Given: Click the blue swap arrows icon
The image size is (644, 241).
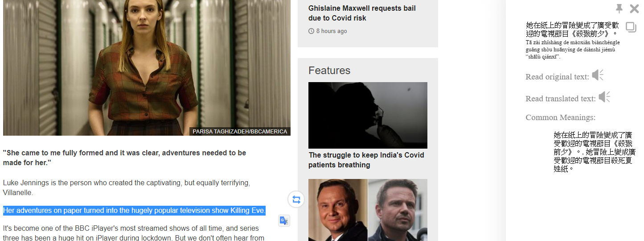Looking at the screenshot, I should [x=296, y=199].
